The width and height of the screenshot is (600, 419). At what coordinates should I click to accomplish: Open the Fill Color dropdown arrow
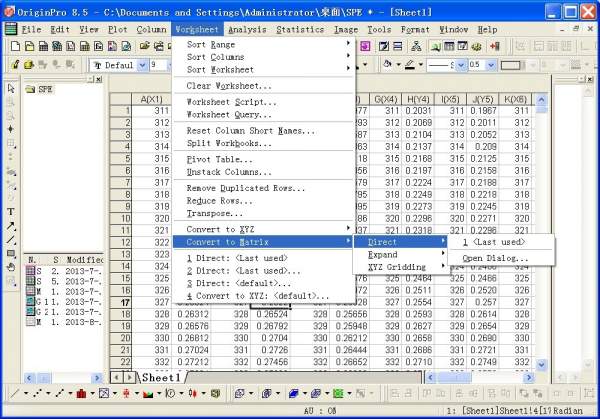pos(398,65)
